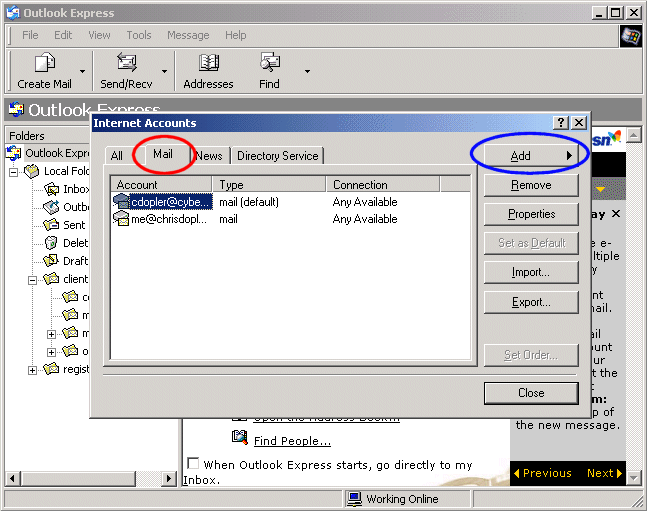Select the client folder icon
Viewport: 647px width, 511px height.
click(51, 279)
